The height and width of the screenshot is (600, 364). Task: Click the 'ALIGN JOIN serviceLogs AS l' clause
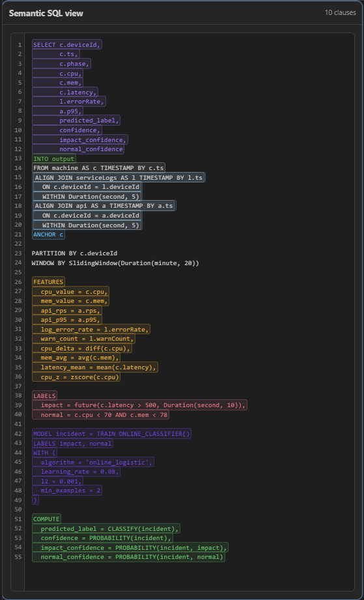point(119,177)
